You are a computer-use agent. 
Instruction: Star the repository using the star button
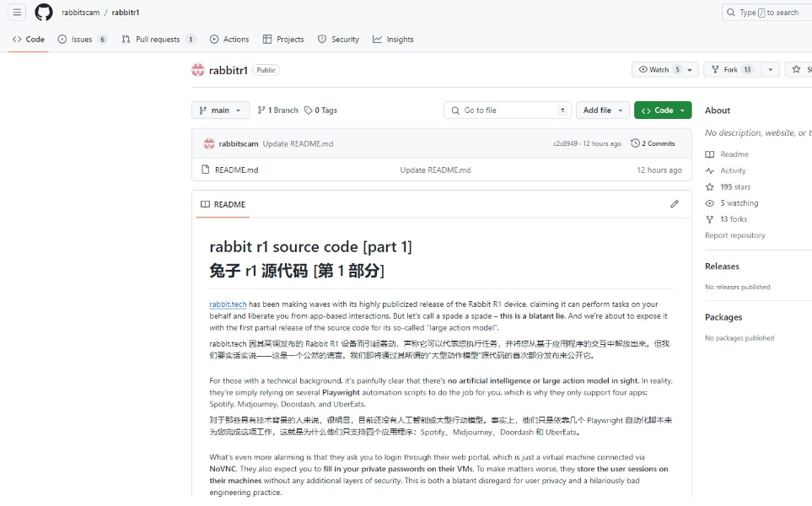pyautogui.click(x=798, y=69)
